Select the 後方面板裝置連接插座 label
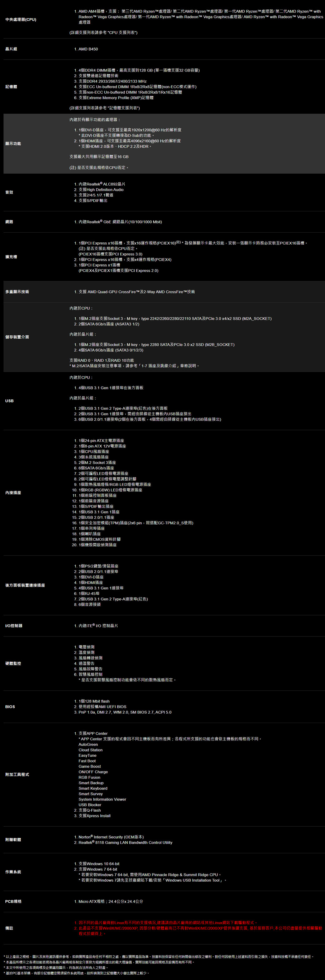 25,585
